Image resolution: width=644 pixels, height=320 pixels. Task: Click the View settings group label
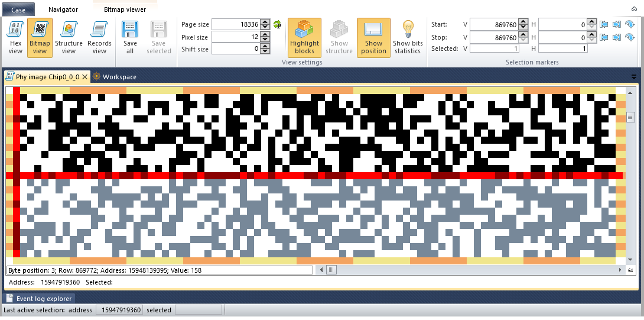pos(302,62)
